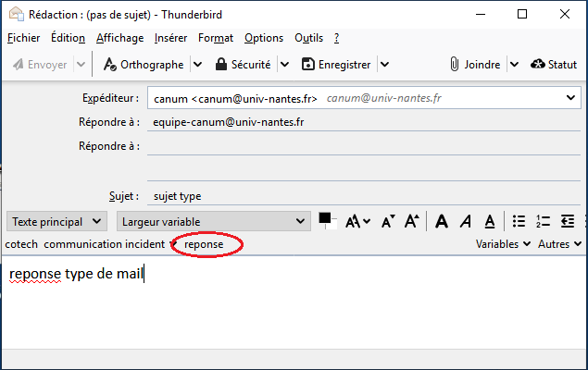Expand the Variables dropdown
588x370 pixels.
503,244
